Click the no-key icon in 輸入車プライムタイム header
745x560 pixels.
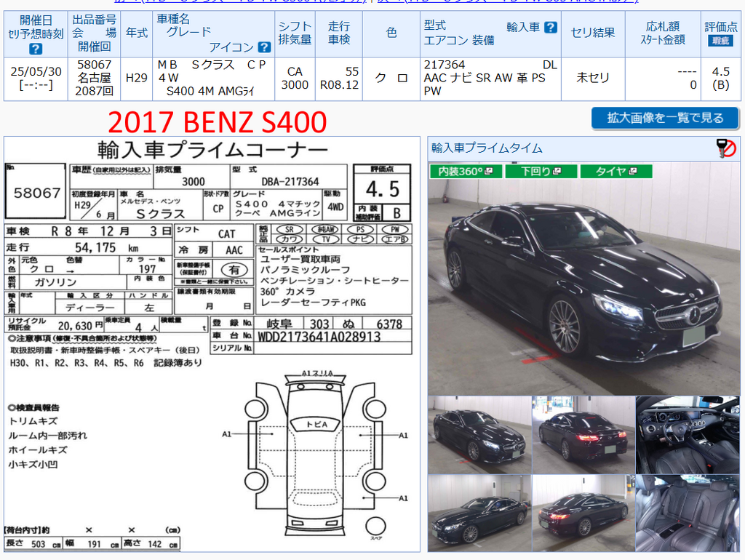coord(726,148)
